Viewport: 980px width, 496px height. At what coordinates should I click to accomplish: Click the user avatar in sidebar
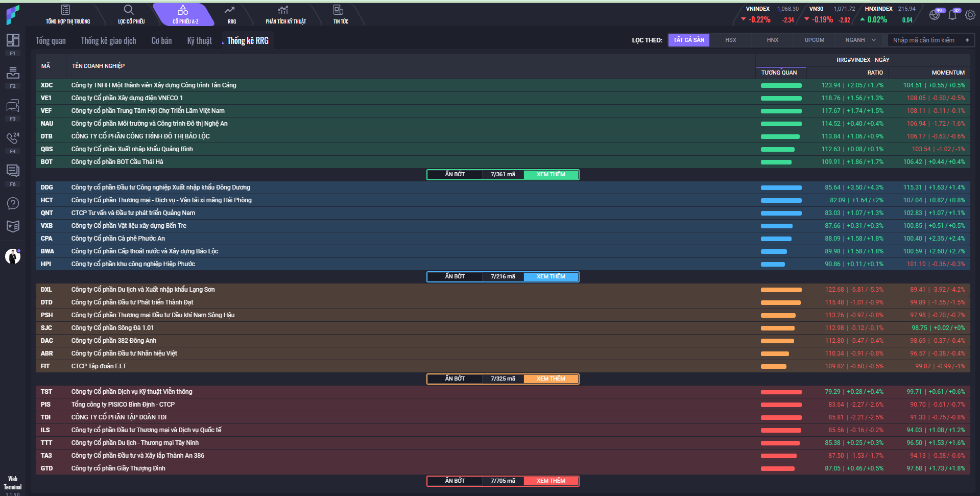point(13,256)
